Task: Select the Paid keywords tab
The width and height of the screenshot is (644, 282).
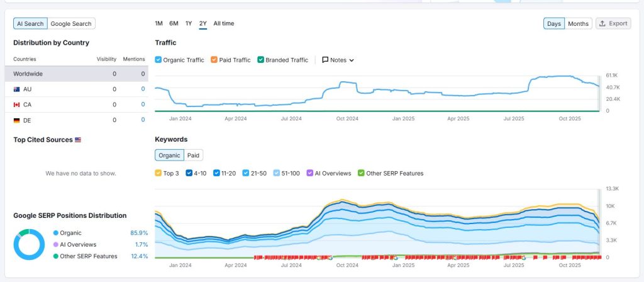Action: 194,155
